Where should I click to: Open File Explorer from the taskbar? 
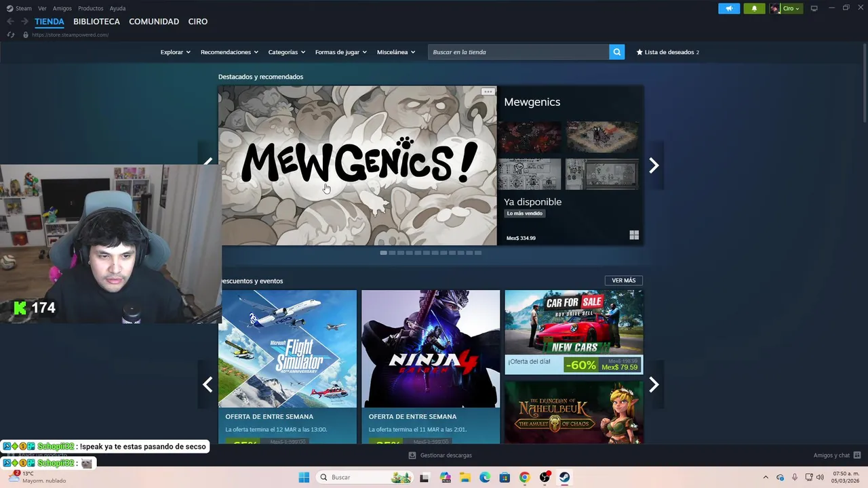click(x=465, y=477)
